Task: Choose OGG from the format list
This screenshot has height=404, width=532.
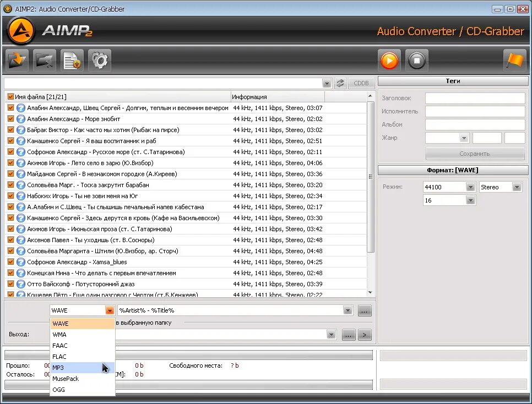Action: pos(83,390)
